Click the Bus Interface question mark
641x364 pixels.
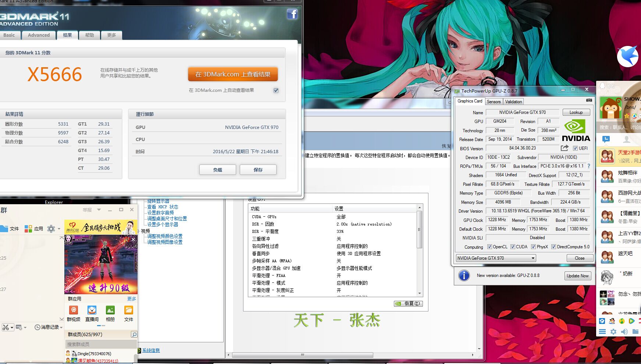[589, 166]
